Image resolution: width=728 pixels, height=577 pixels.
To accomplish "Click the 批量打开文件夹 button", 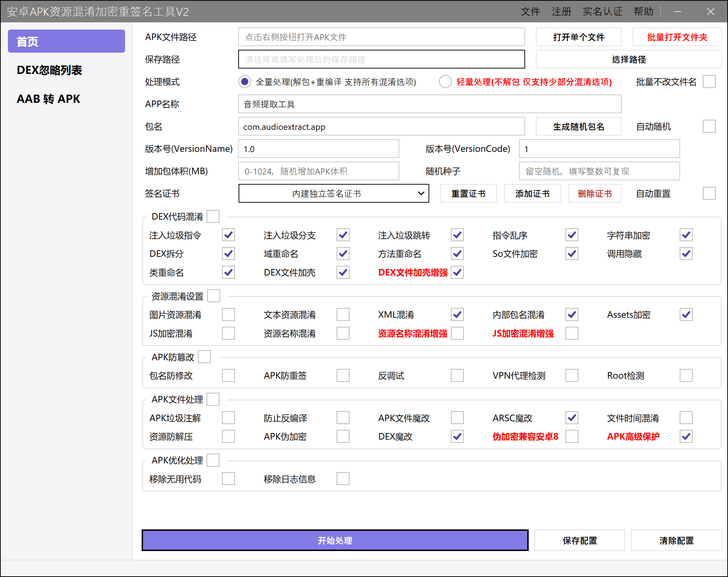I will 677,37.
